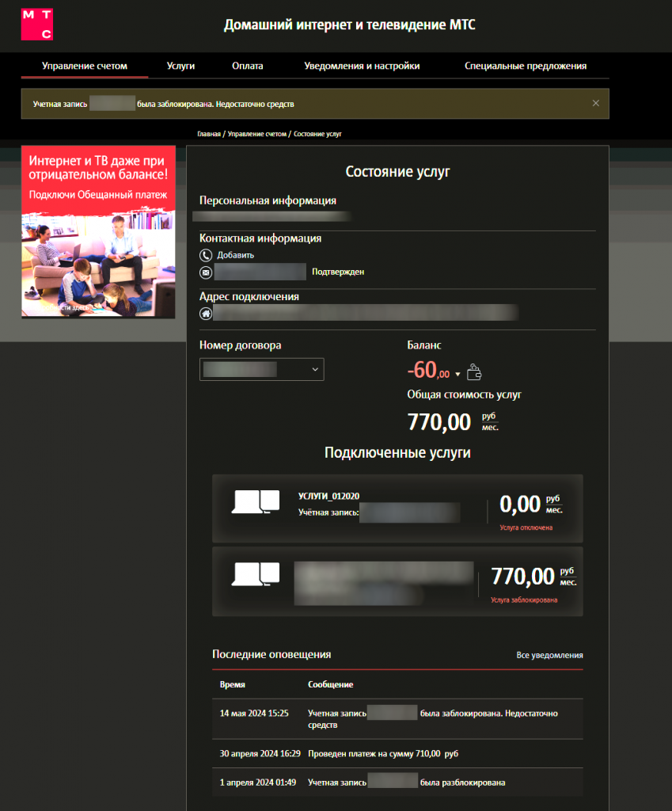This screenshot has width=672, height=811.
Task: Click the Обещанный платеж promo banner
Action: tap(98, 231)
